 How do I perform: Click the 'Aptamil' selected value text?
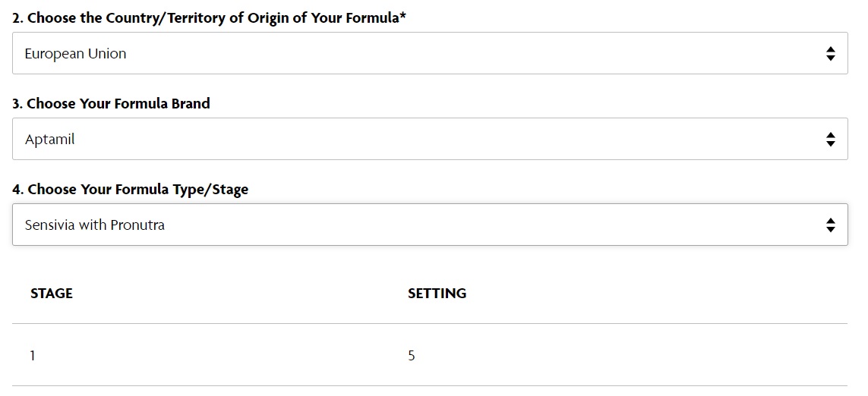pyautogui.click(x=50, y=140)
